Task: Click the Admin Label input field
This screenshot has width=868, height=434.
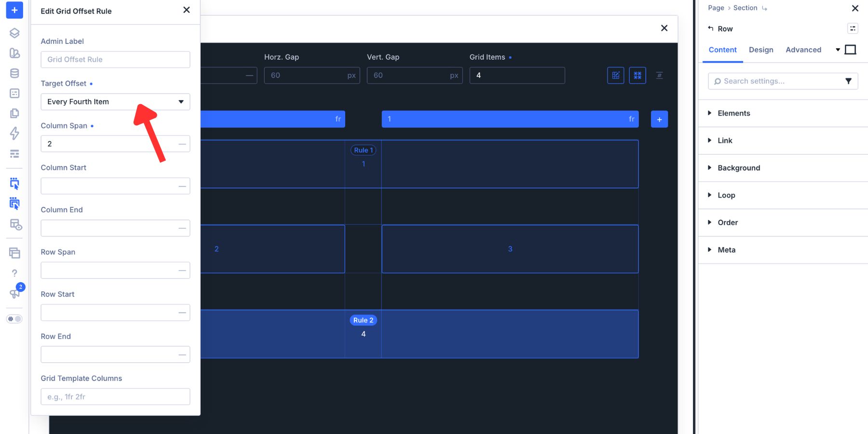Action: (x=115, y=59)
